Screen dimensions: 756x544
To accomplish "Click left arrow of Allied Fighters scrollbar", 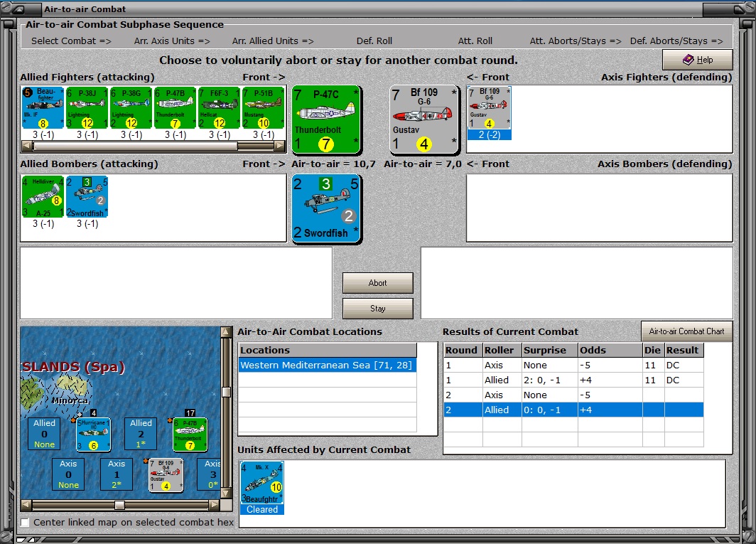I will pyautogui.click(x=26, y=145).
